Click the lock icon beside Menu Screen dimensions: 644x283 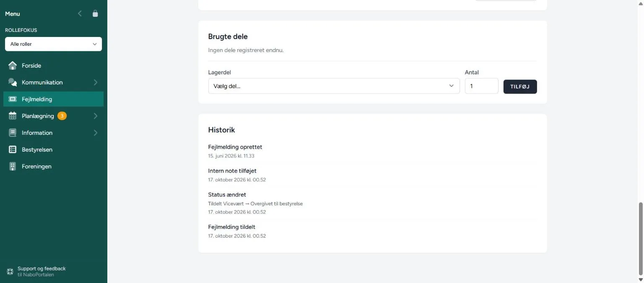pos(95,13)
